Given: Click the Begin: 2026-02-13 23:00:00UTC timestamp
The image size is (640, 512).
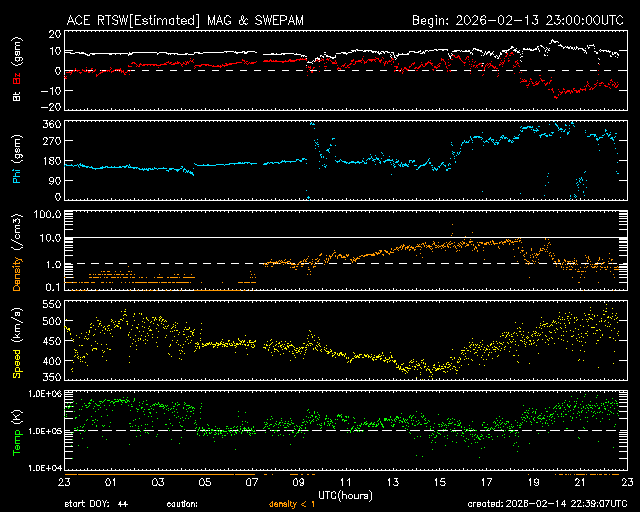Looking at the screenshot, I should pyautogui.click(x=518, y=20).
